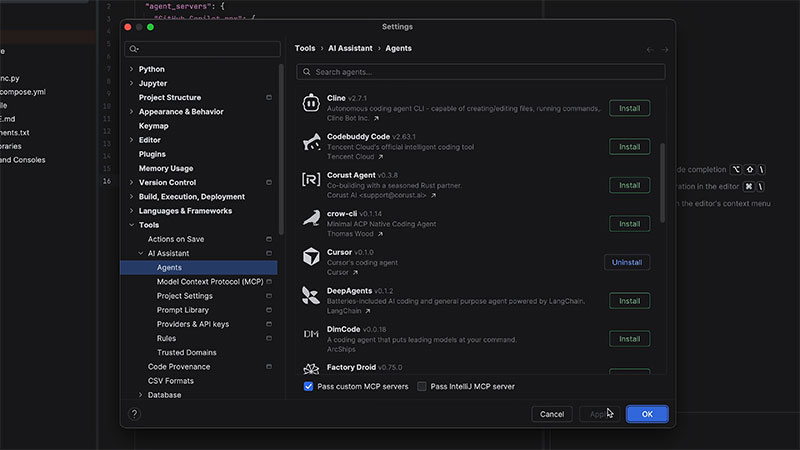800x450 pixels.
Task: Collapse the Tools settings node
Action: pos(132,225)
